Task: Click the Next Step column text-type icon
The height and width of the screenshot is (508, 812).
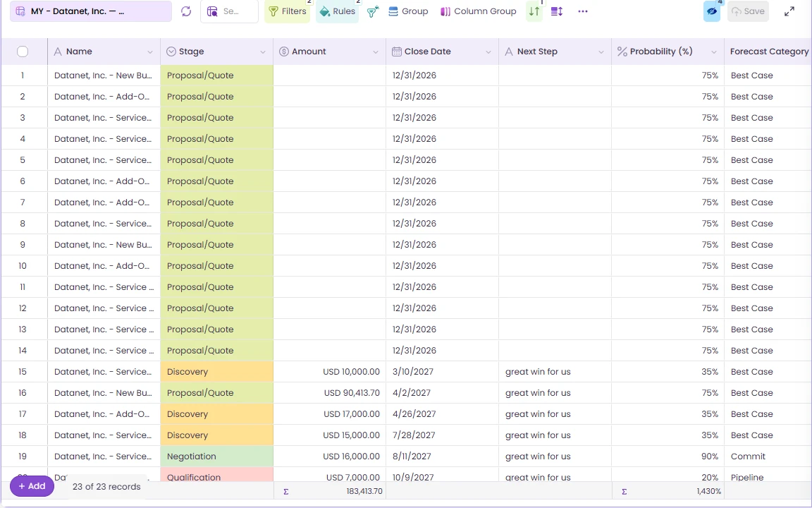Action: pos(509,52)
